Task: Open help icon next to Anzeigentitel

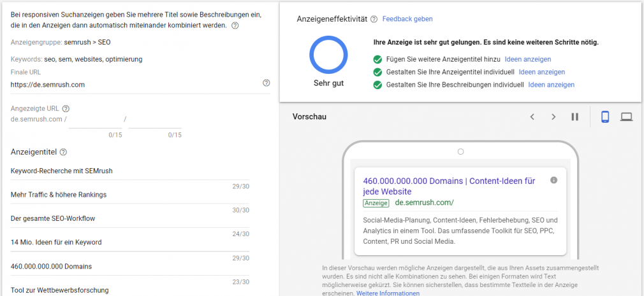Action: (63, 152)
